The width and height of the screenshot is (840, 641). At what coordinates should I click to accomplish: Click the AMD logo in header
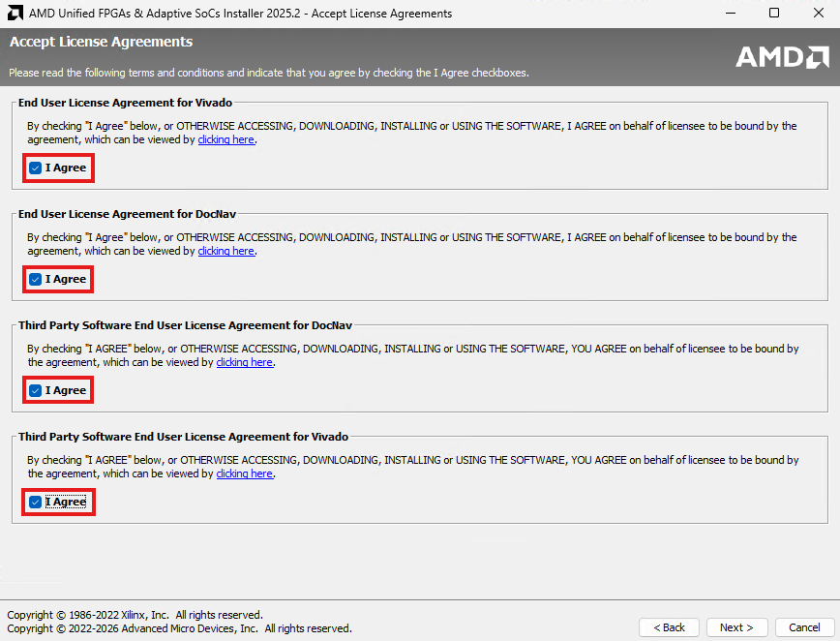click(782, 57)
